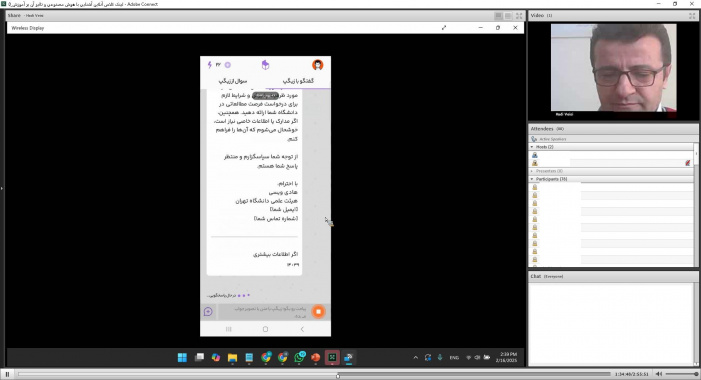701x380 pixels.
Task: Tap the Android back navigation arrow
Action: tap(302, 329)
